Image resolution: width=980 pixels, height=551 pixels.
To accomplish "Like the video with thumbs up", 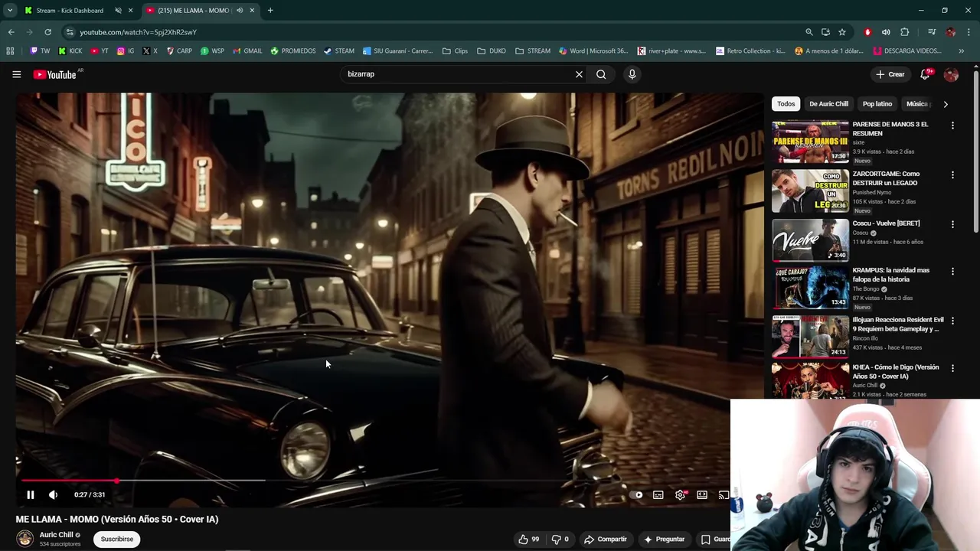I will (x=528, y=539).
